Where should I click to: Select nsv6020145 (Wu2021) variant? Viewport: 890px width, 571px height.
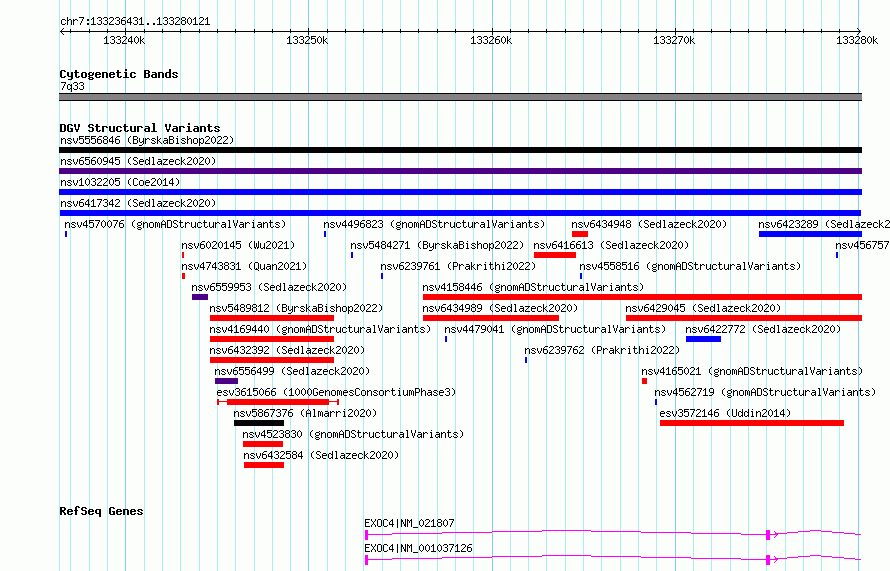pos(238,245)
